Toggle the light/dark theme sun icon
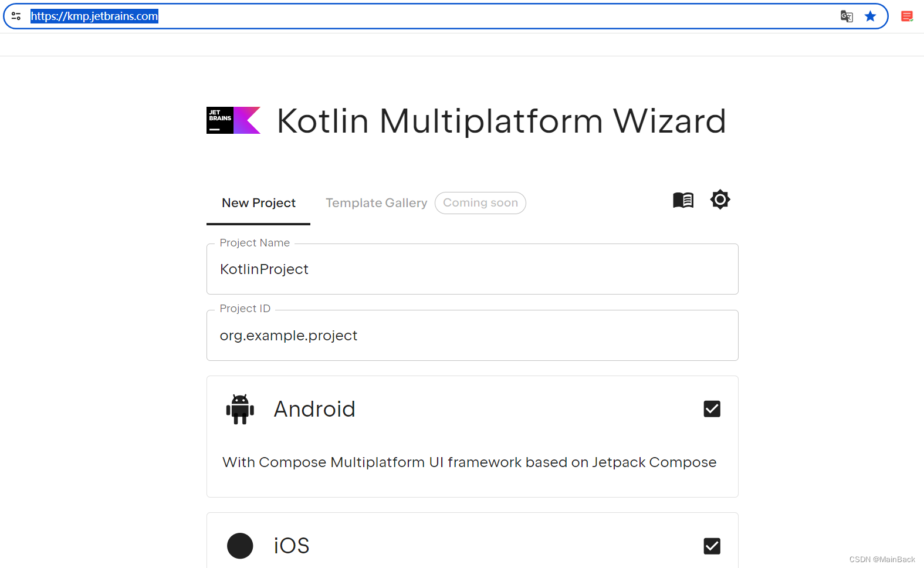The height and width of the screenshot is (568, 924). tap(720, 200)
